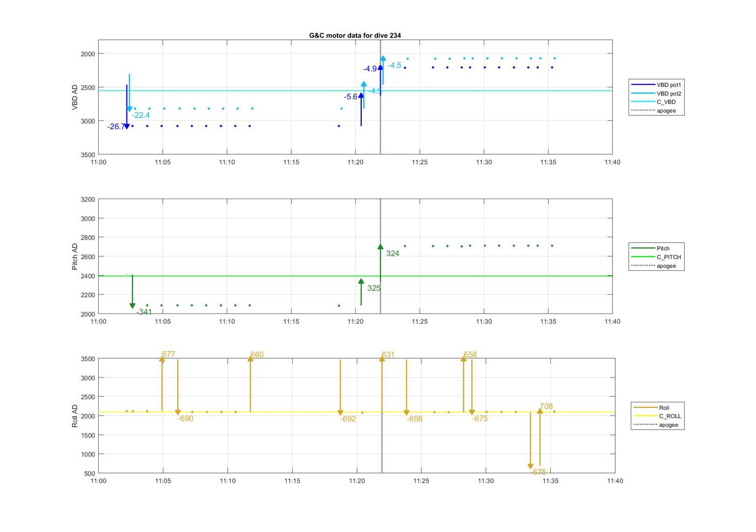Viewport: 756px width, 532px height.
Task: Select the 'VBD pot1' legend entry
Action: coord(657,85)
